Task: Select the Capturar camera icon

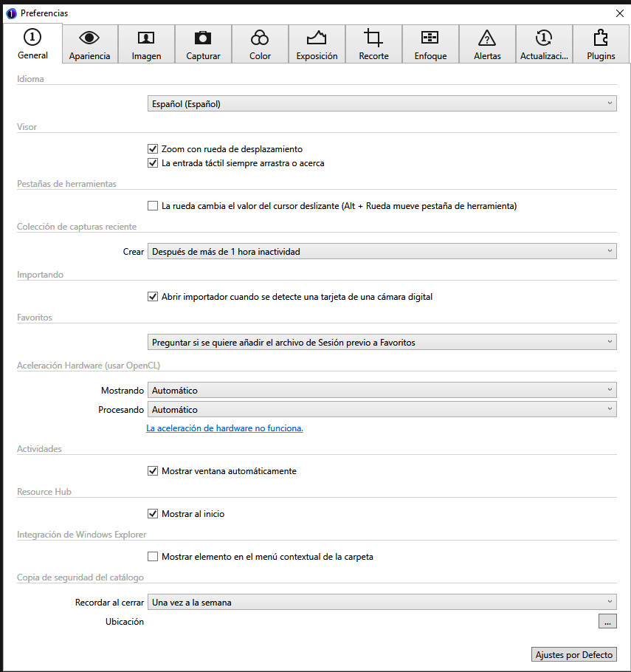Action: coord(203,38)
